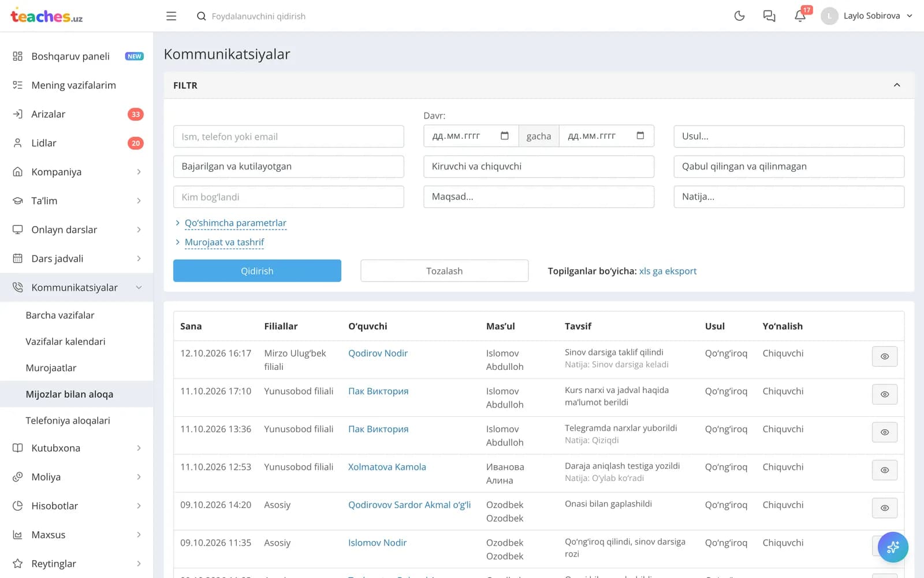Open Qabul qilingan va qilinmagan dropdown
The image size is (924, 578).
click(x=789, y=166)
